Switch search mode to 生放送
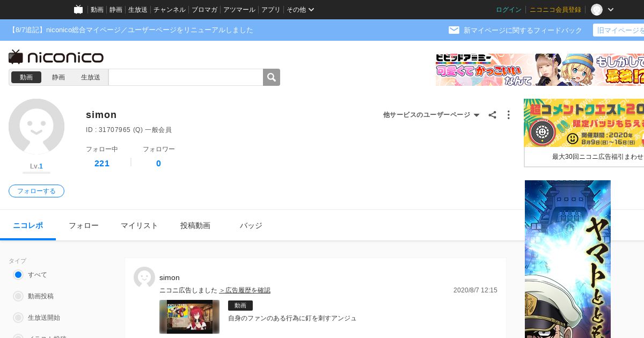The image size is (644, 338). (x=91, y=77)
